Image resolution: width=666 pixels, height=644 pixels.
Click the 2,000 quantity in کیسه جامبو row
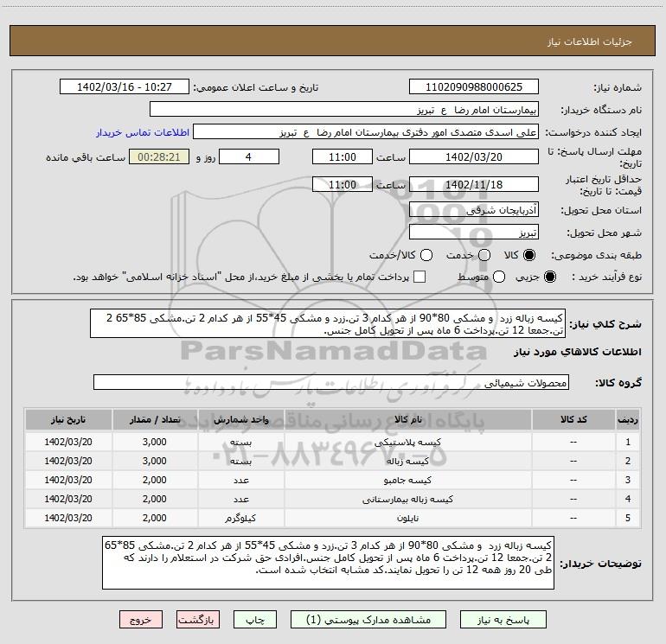coord(155,480)
